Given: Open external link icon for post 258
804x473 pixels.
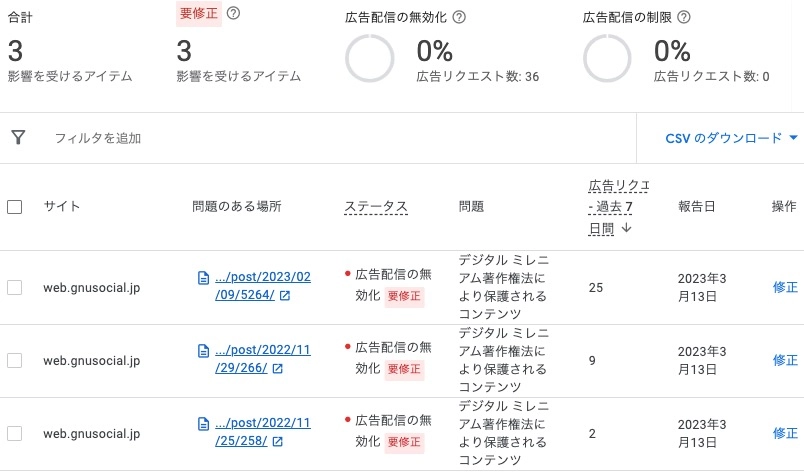Looking at the screenshot, I should (277, 441).
